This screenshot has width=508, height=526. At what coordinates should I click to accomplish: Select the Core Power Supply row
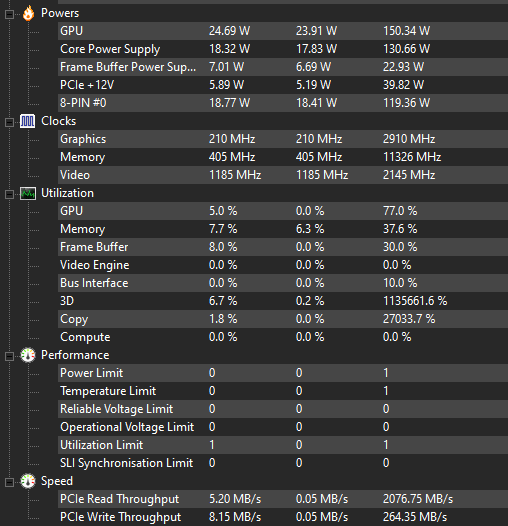283,49
